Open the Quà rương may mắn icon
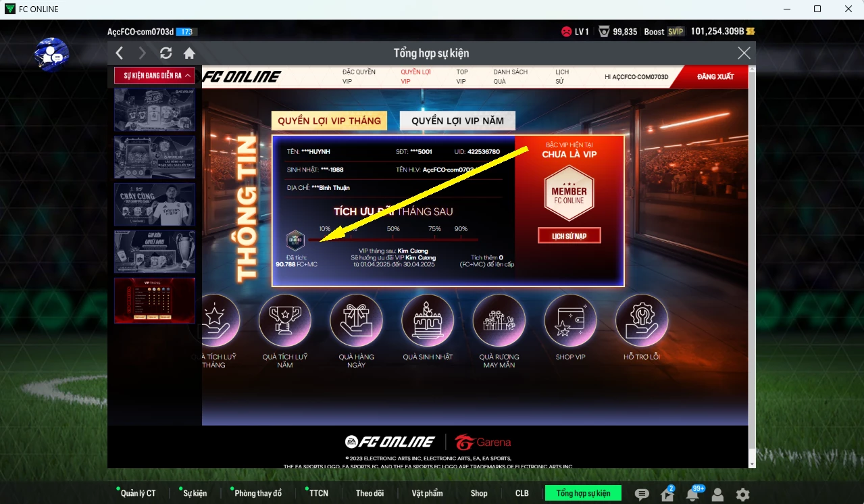Viewport: 864px width, 504px height. coord(499,320)
